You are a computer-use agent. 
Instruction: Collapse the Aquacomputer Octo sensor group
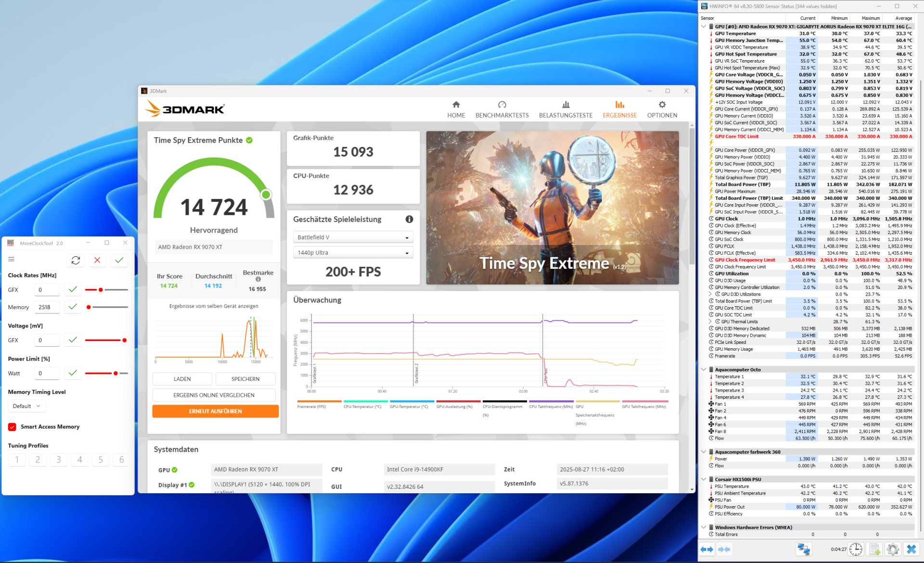pos(704,369)
